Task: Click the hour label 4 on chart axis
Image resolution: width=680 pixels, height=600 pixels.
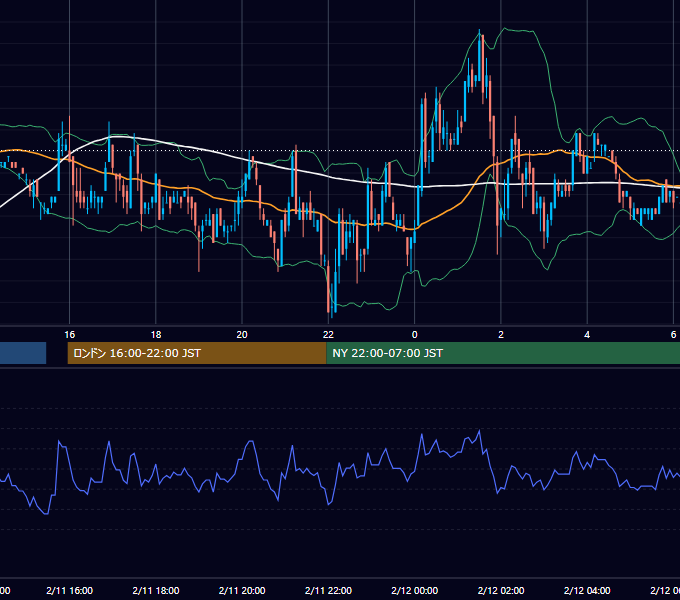Action: [587, 335]
